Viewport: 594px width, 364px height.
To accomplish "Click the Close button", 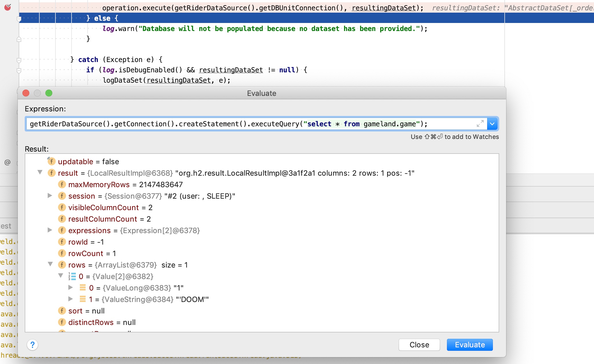I will (x=419, y=345).
